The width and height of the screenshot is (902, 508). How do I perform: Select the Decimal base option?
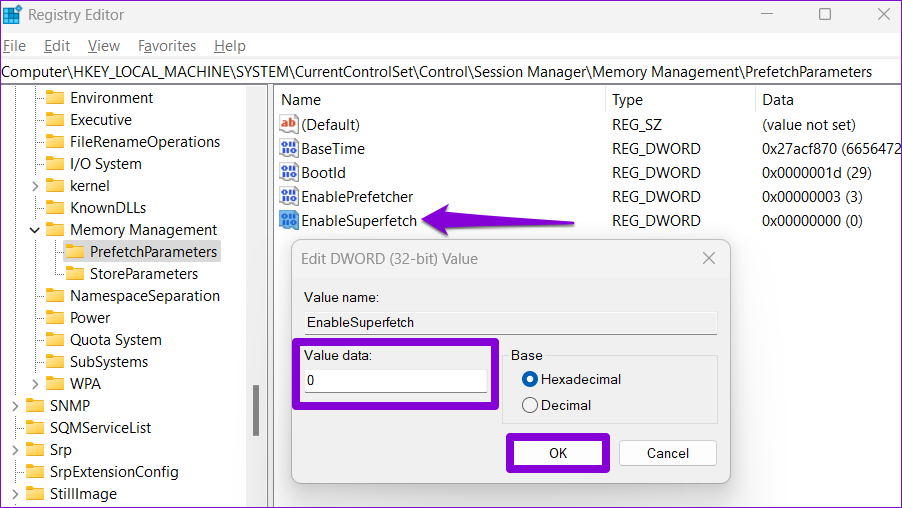pos(529,405)
